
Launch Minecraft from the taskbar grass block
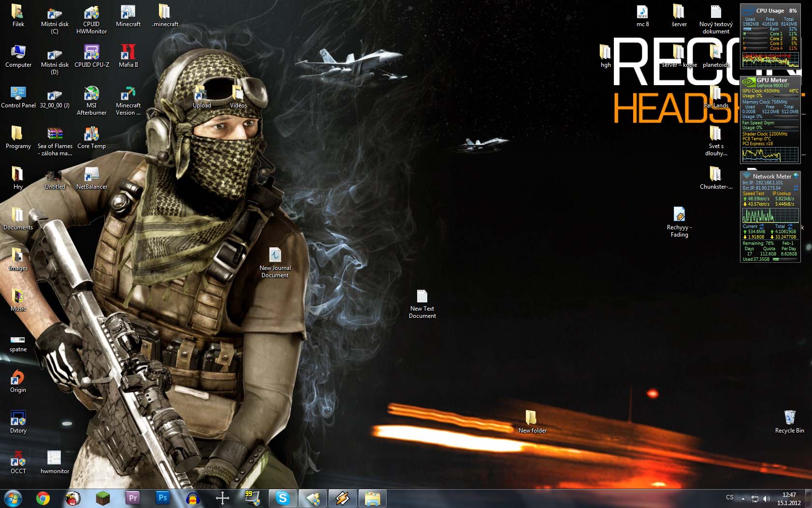tap(102, 498)
